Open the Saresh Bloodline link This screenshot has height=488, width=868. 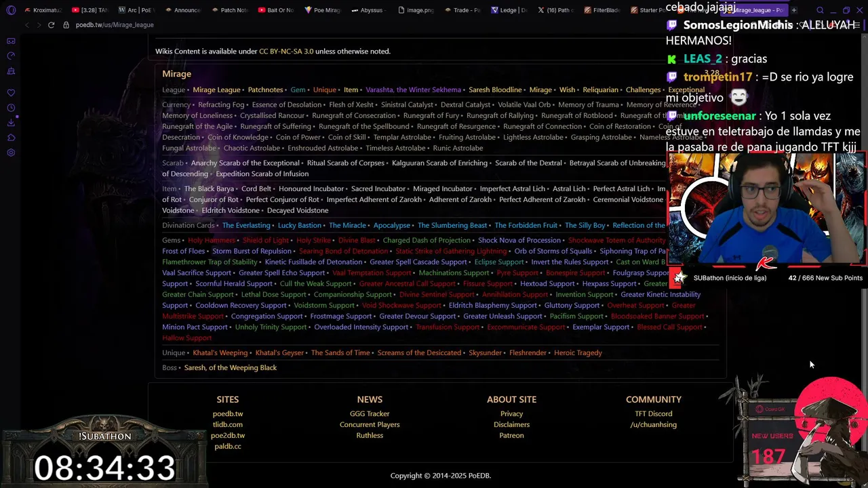(x=495, y=90)
